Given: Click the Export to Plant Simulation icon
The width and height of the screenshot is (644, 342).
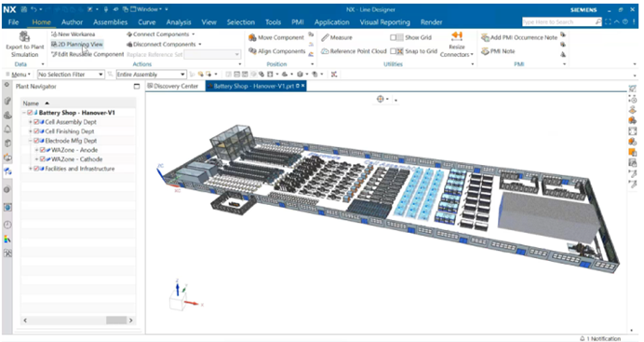Looking at the screenshot, I should (24, 36).
